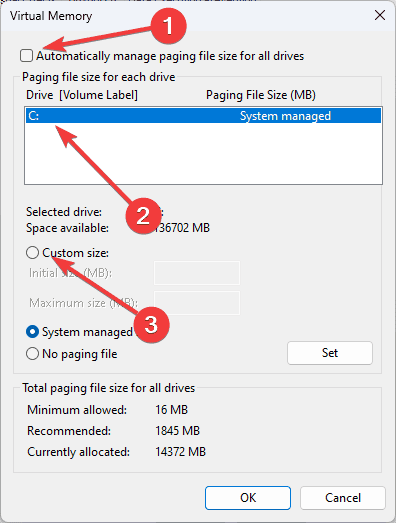The height and width of the screenshot is (523, 396).
Task: Click the '1845 MB' recommended value
Action: (177, 431)
